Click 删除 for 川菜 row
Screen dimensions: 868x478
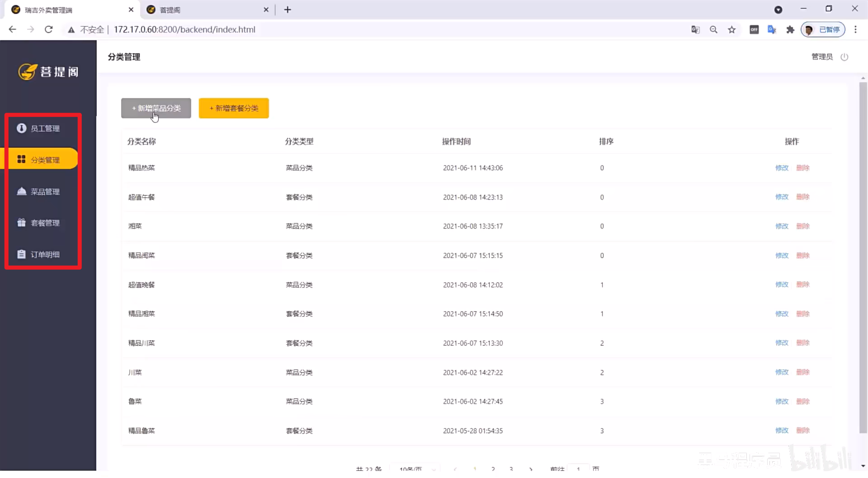(803, 372)
